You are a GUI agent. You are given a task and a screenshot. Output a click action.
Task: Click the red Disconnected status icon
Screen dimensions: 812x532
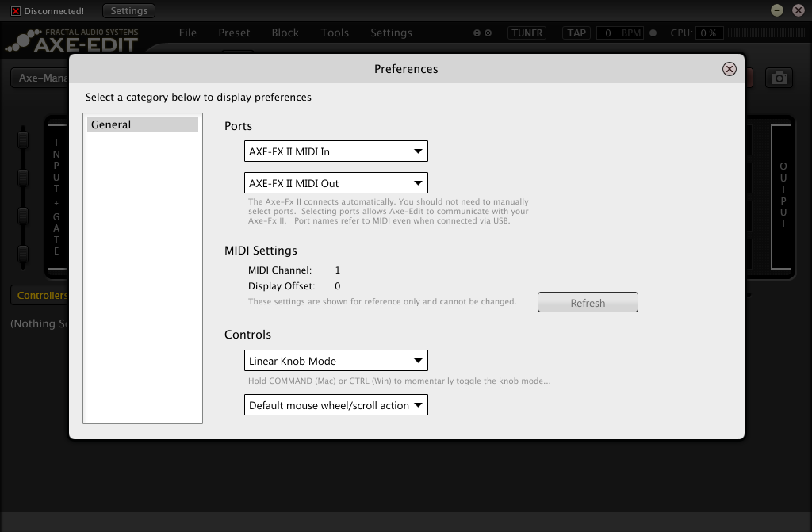coord(16,11)
